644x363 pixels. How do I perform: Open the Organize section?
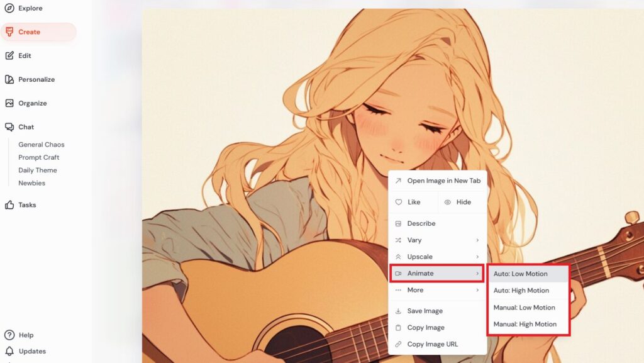click(x=33, y=103)
